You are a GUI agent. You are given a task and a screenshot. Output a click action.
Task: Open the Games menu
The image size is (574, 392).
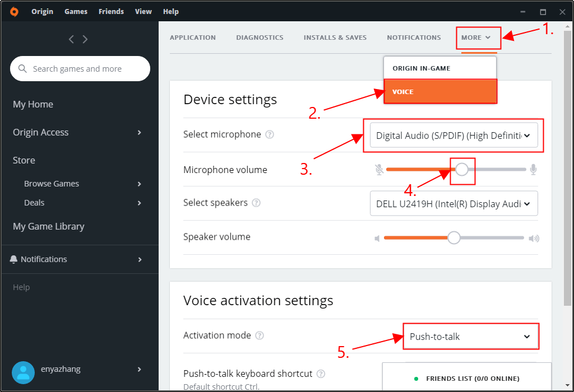point(76,12)
